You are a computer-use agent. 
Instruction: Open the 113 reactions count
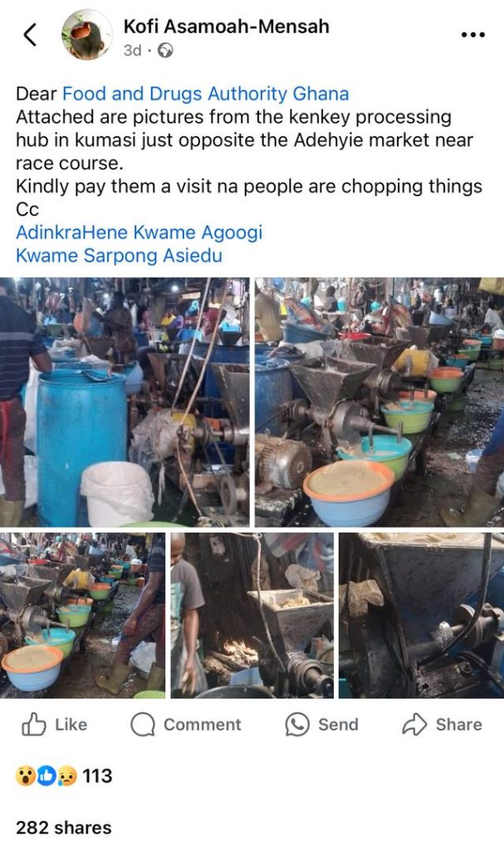point(97,776)
